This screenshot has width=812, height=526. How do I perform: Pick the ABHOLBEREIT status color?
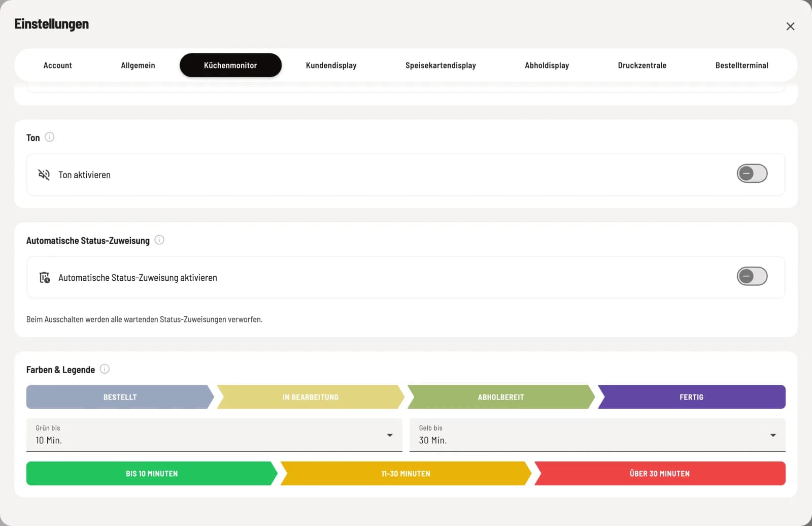501,397
